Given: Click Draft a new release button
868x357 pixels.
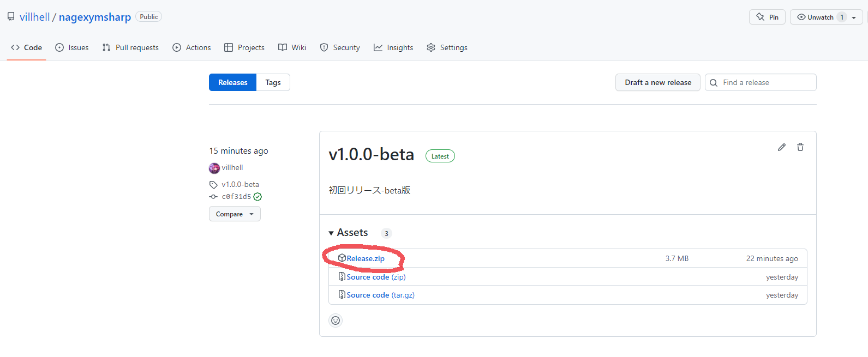Looking at the screenshot, I should [x=658, y=82].
